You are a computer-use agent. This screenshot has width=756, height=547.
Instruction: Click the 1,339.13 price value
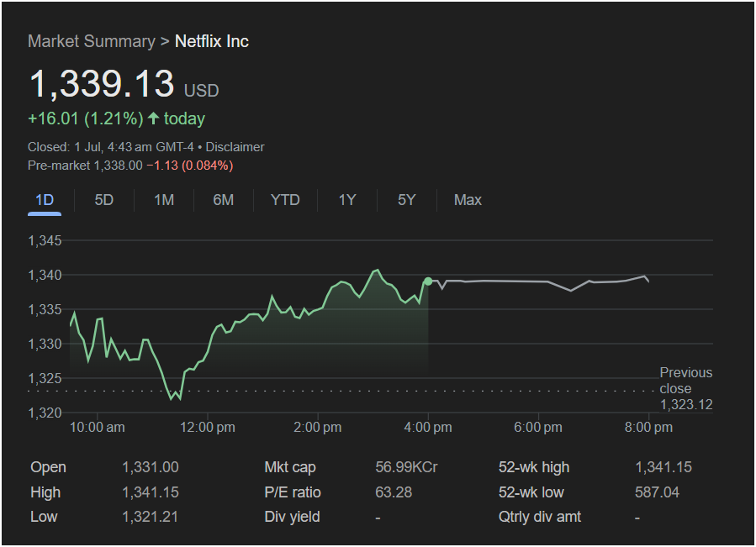tap(102, 84)
